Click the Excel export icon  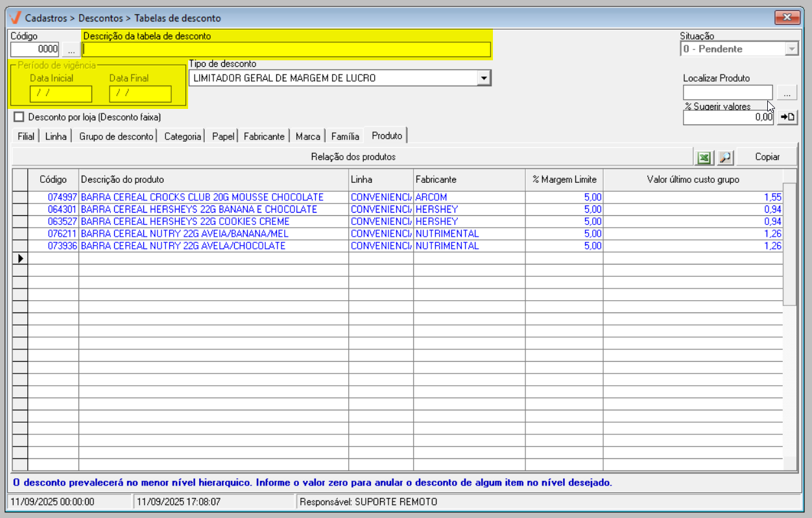pyautogui.click(x=703, y=157)
